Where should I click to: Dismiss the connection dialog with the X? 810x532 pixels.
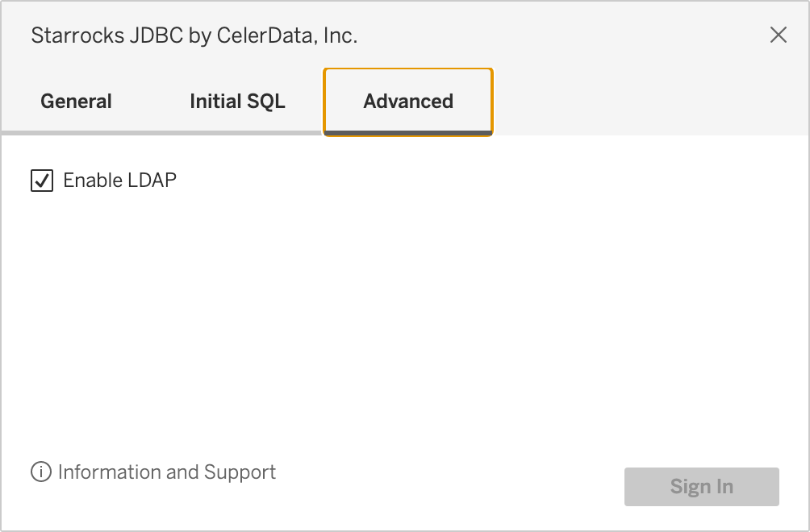point(777,35)
